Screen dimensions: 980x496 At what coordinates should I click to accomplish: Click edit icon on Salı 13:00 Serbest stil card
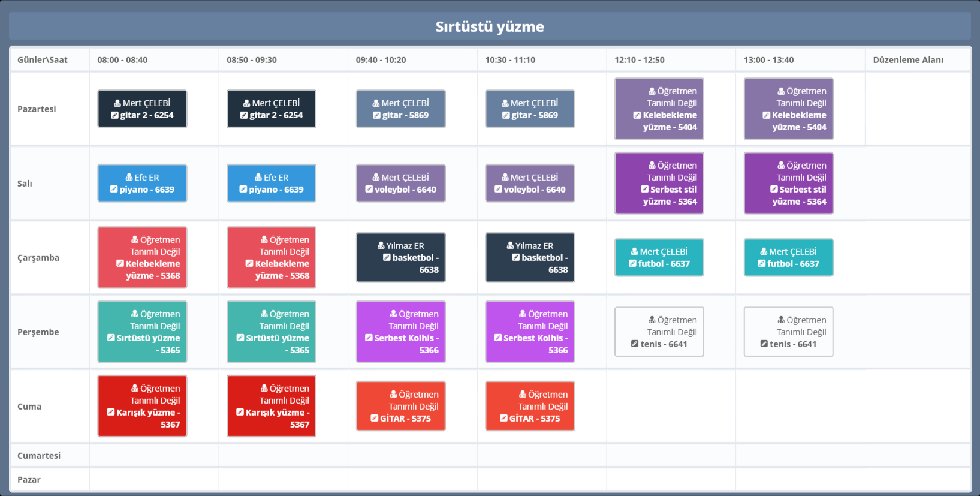[774, 190]
